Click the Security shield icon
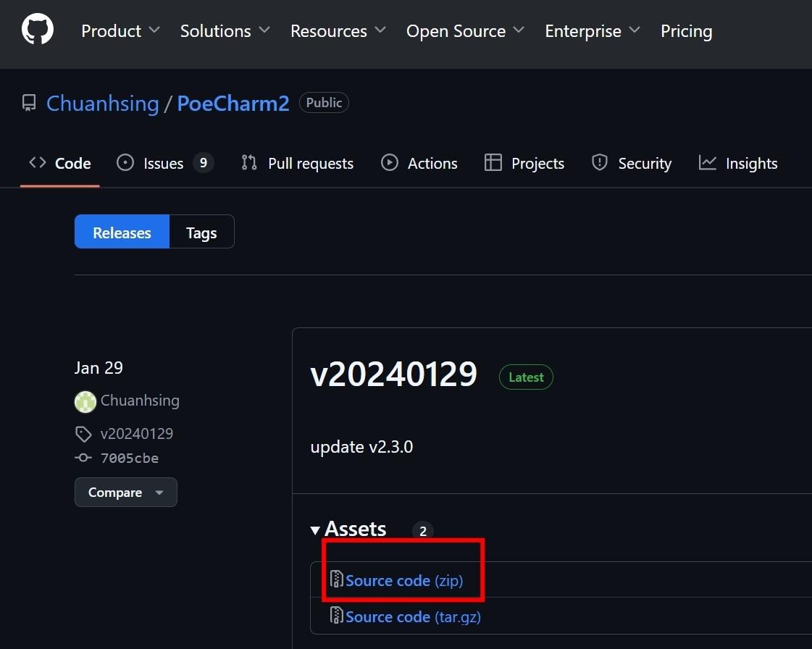 click(599, 162)
